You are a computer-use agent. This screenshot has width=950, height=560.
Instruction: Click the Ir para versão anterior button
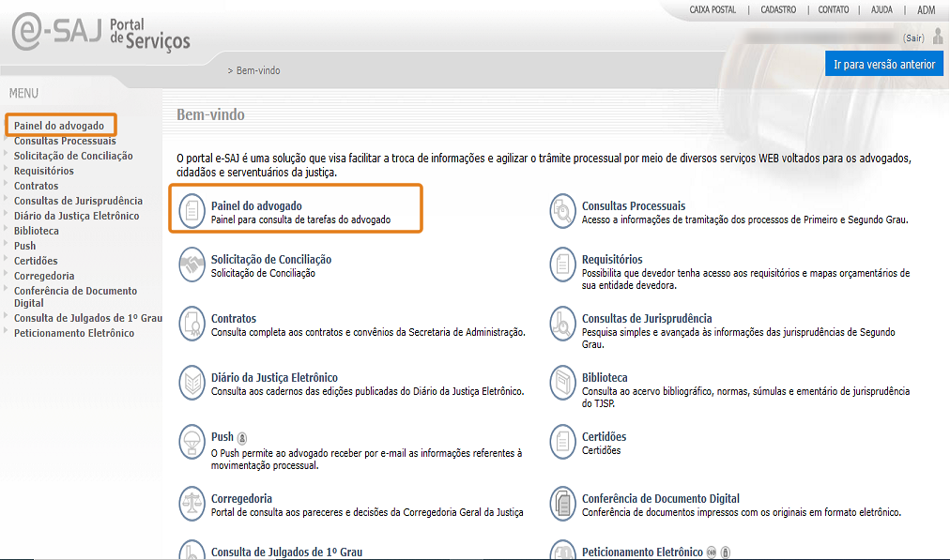pyautogui.click(x=884, y=64)
